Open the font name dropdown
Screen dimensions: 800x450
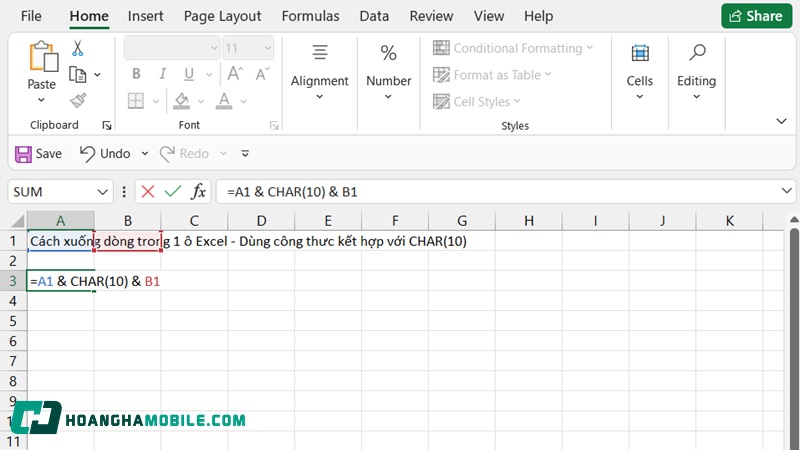(x=214, y=48)
